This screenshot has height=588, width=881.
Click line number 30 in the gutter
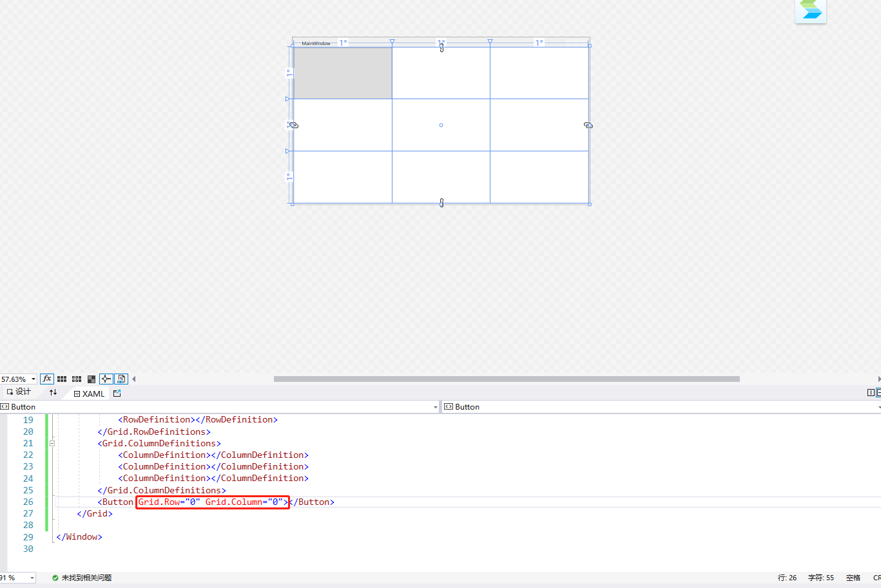[28, 549]
